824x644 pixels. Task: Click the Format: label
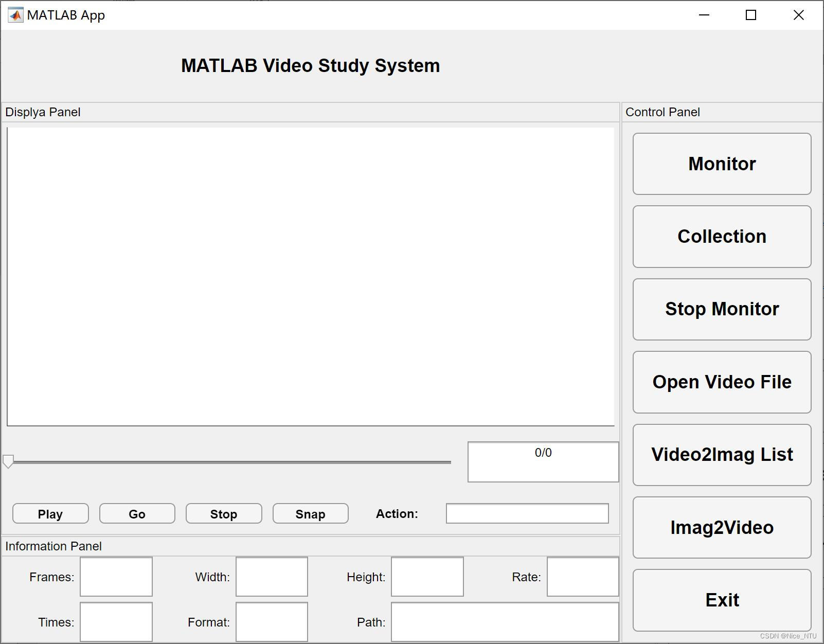pyautogui.click(x=209, y=622)
